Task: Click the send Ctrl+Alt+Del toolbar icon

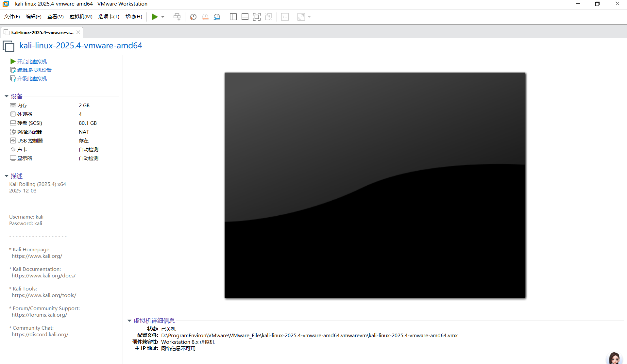Action: (x=177, y=17)
